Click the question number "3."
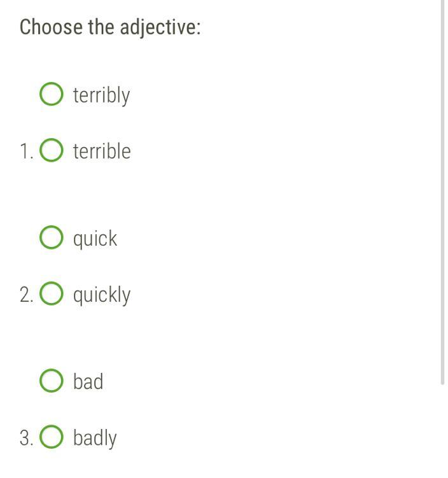Screen dimensions: 448x478 [x=27, y=438]
